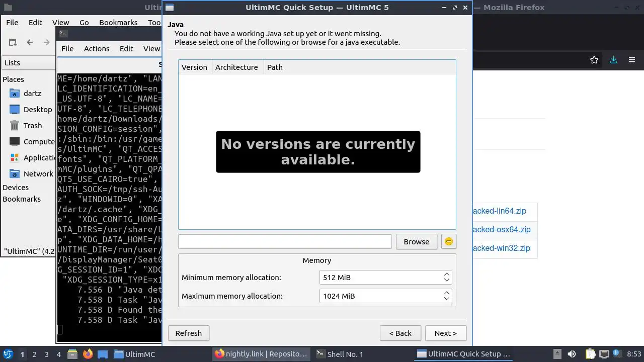Click the show desktop icon in the taskbar
Viewport: 644px width, 362px height.
(103, 354)
